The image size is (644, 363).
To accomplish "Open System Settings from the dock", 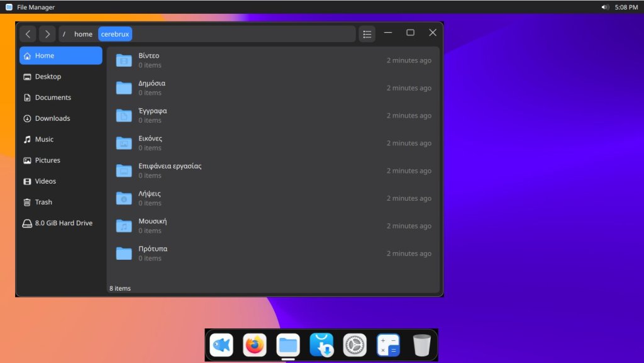I will tap(355, 345).
